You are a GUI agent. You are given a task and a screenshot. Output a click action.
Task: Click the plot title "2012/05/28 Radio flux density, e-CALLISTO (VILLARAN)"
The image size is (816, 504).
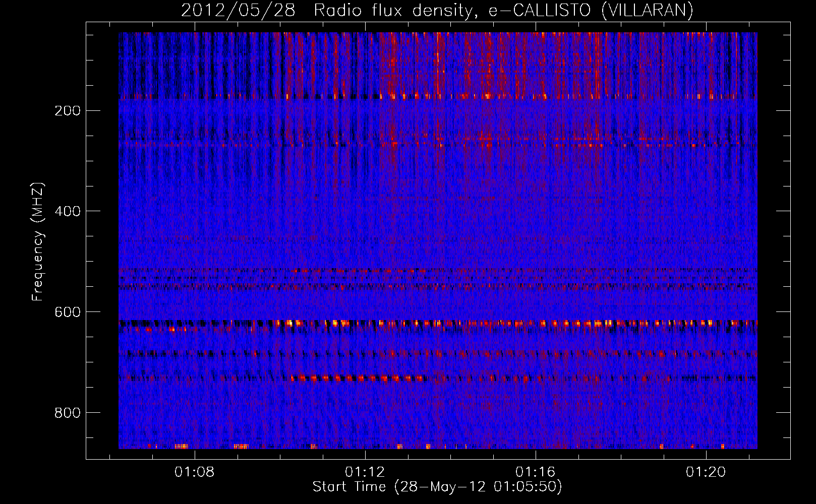437,10
